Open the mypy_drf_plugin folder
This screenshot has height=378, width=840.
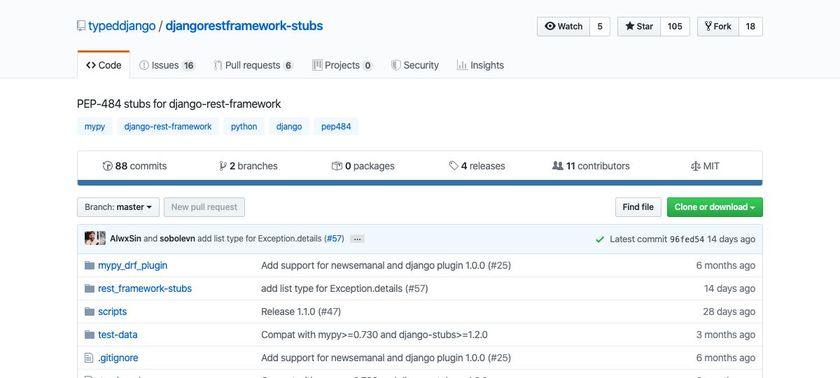pyautogui.click(x=132, y=266)
